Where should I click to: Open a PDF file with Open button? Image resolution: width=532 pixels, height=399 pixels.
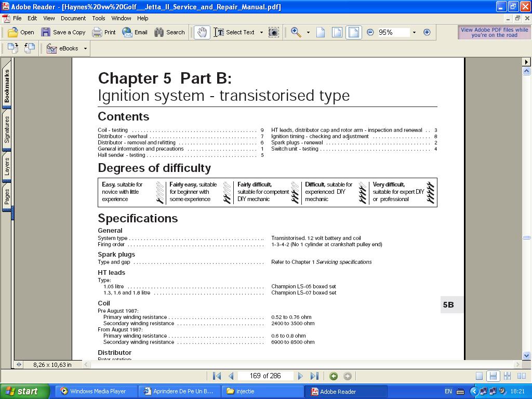point(21,32)
